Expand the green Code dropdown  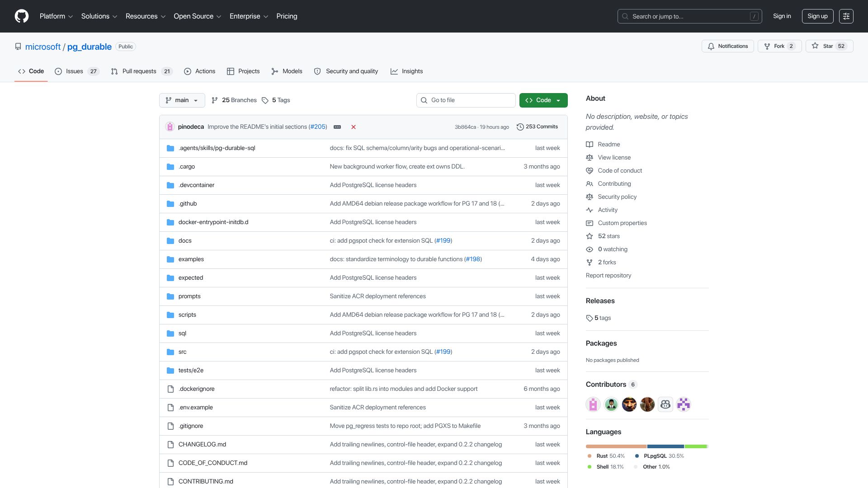pos(543,100)
